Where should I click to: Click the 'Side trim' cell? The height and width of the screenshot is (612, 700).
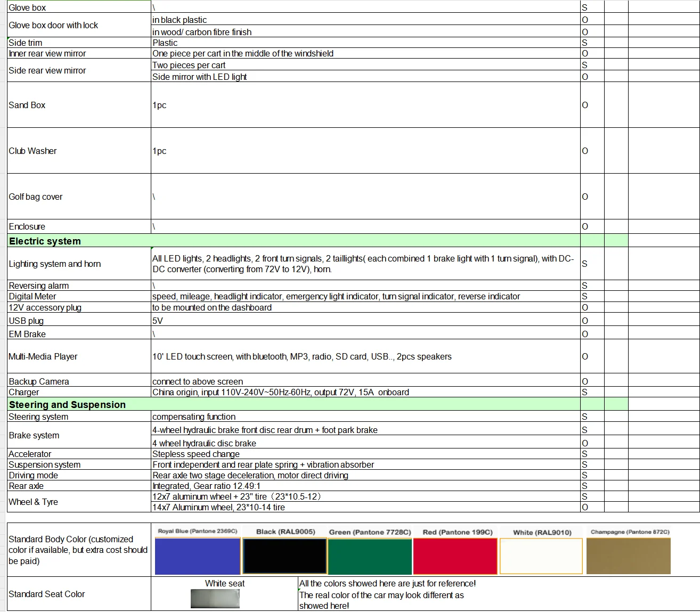pyautogui.click(x=79, y=43)
